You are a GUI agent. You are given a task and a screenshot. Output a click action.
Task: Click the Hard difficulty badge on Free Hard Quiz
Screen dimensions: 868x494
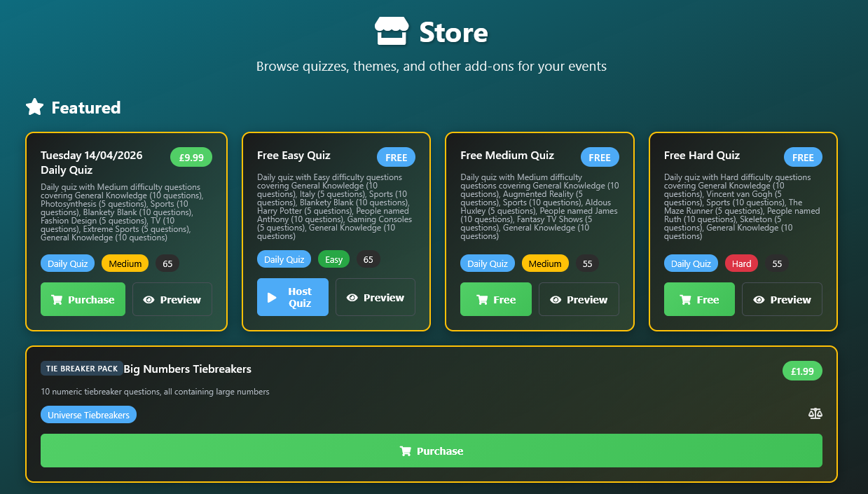741,263
